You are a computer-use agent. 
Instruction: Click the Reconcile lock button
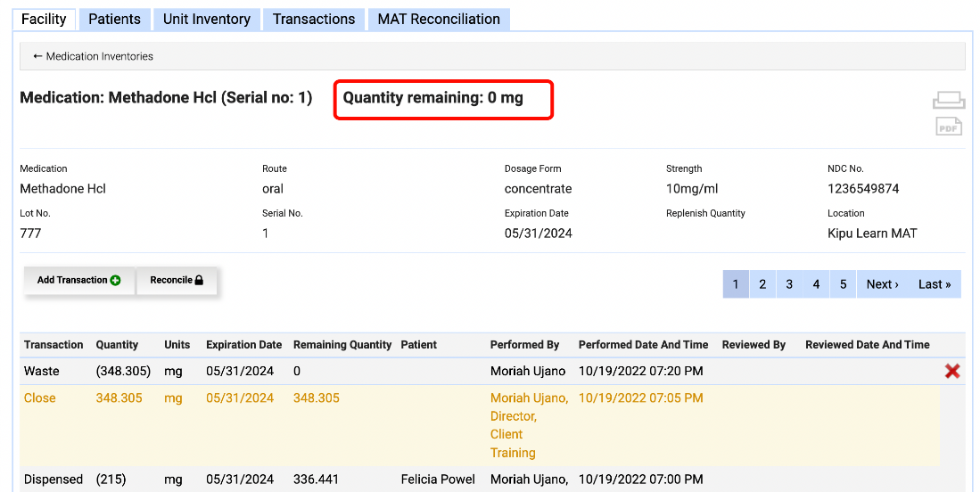tap(177, 281)
